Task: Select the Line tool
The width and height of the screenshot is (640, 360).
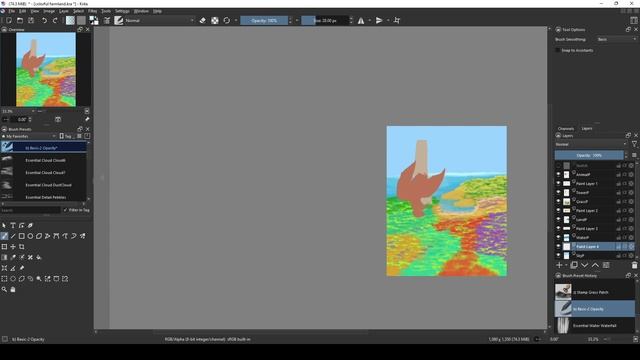Action: tap(13, 236)
